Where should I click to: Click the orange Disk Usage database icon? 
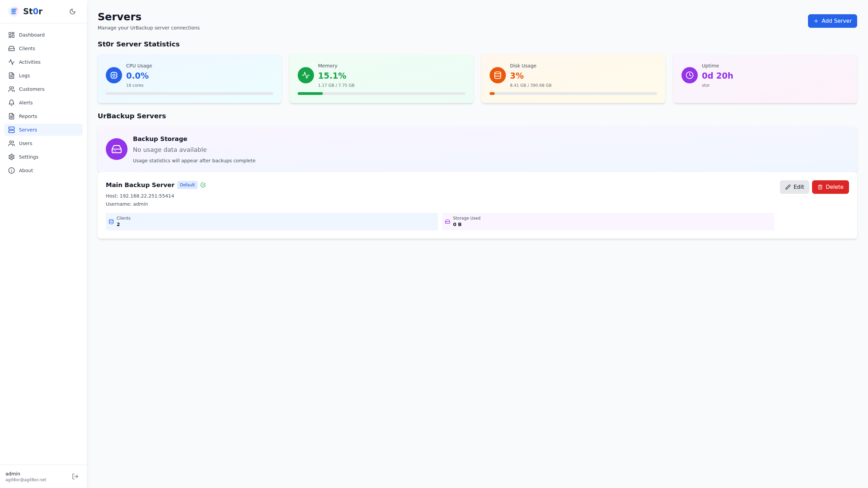click(498, 75)
